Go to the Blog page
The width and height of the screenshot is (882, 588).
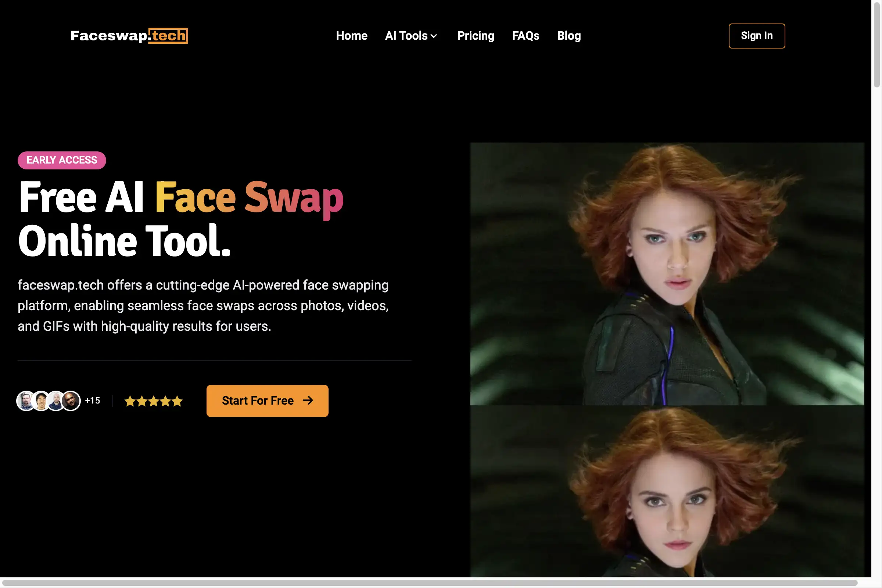pos(569,36)
